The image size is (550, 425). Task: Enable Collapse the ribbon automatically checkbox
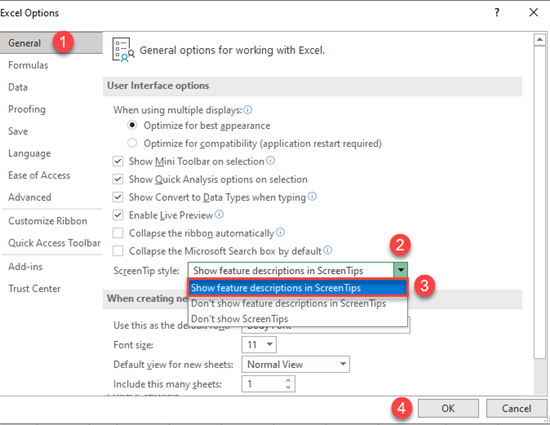pyautogui.click(x=118, y=233)
